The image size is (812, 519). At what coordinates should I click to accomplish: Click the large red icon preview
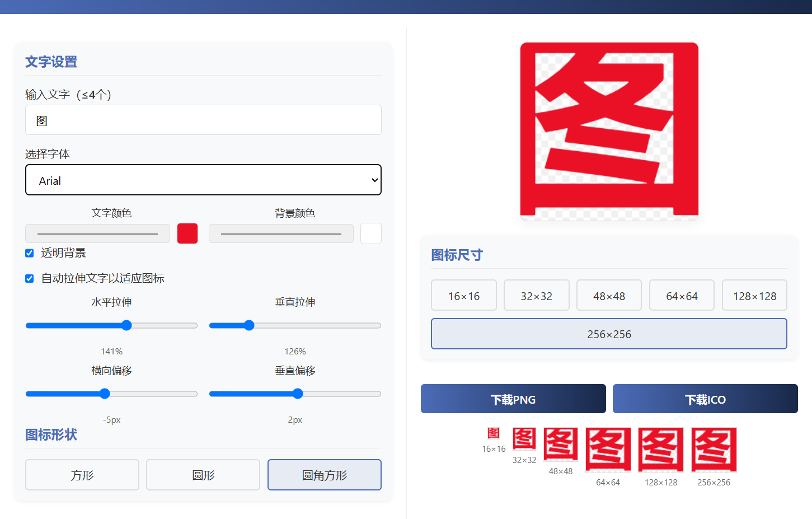pyautogui.click(x=609, y=132)
